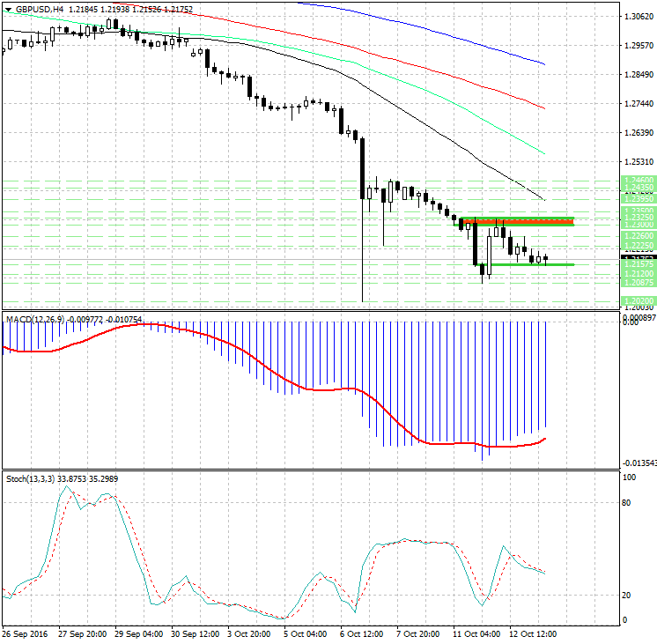Click the 12 Oct 12:00 time label
The height and width of the screenshot is (644, 657).
533,634
